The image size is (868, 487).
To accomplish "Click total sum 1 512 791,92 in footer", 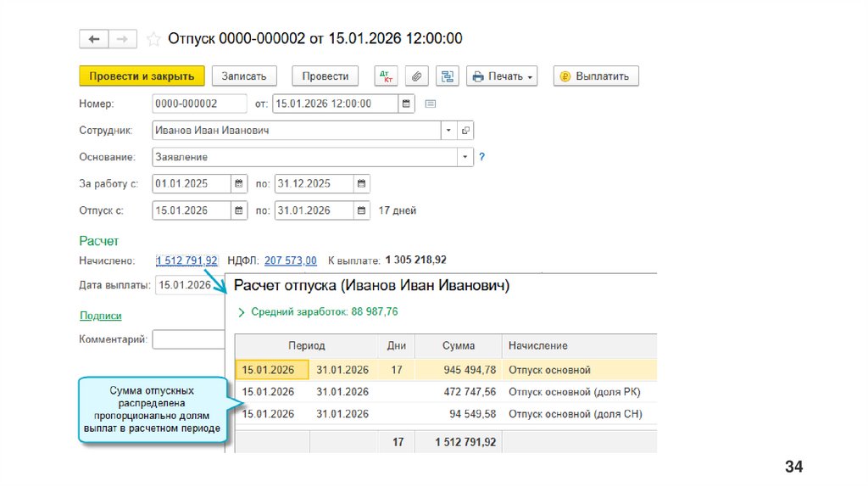I will coord(465,442).
